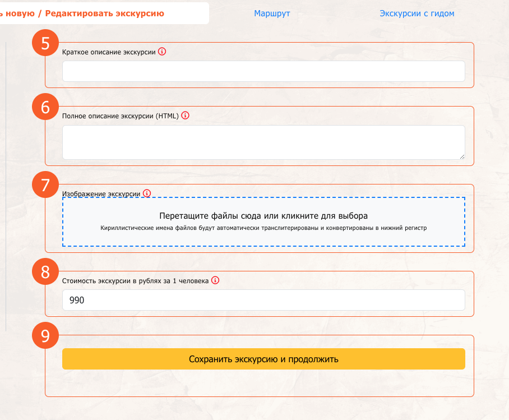The width and height of the screenshot is (509, 420).
Task: Click info icon beside Полное описание экскурсии (HTML)
Action: tap(185, 116)
